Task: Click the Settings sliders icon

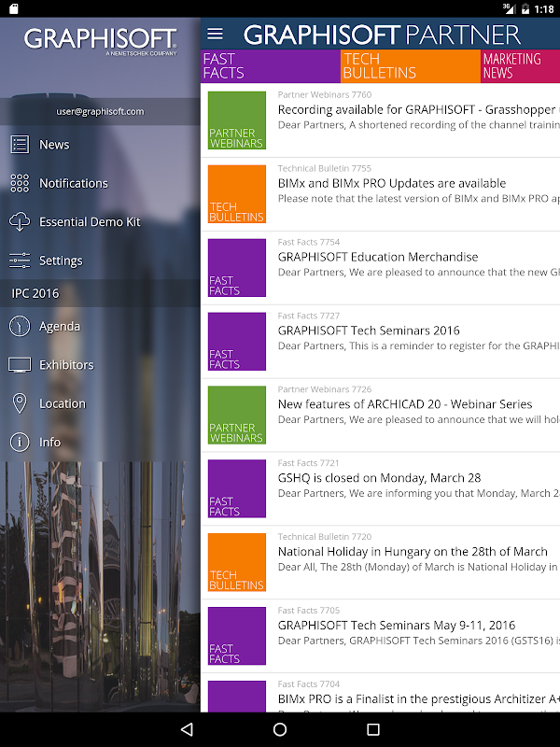Action: coord(20,261)
